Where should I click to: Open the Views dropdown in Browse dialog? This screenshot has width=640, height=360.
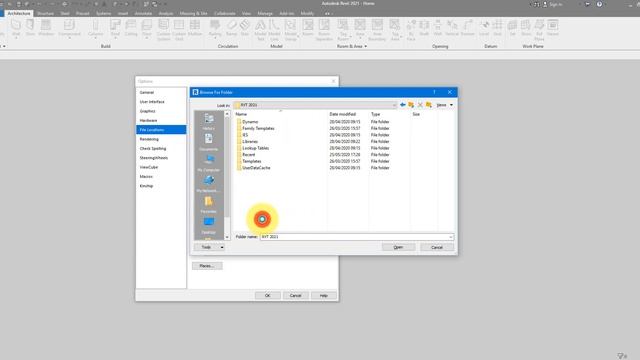click(444, 105)
